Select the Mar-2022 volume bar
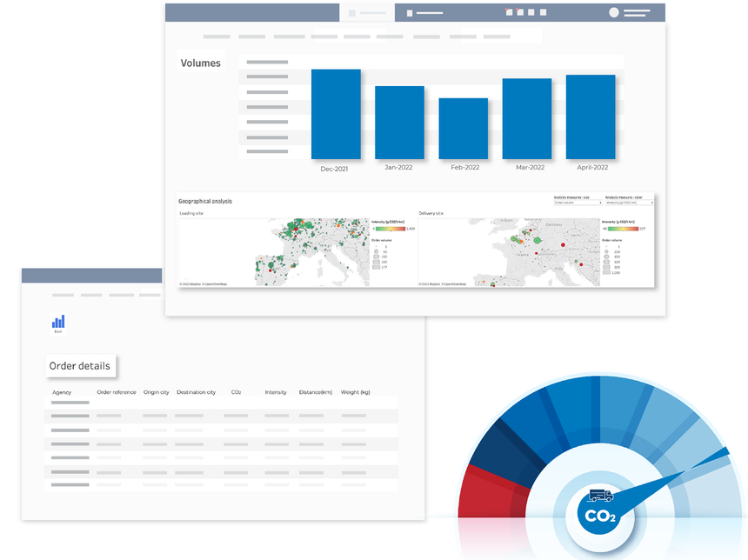The height and width of the screenshot is (560, 748). [527, 119]
